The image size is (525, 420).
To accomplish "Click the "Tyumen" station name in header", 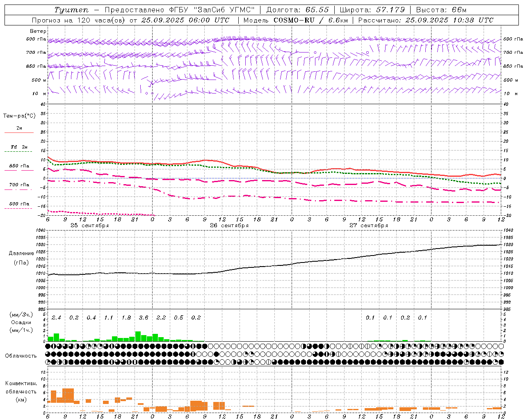I will click(x=71, y=10).
